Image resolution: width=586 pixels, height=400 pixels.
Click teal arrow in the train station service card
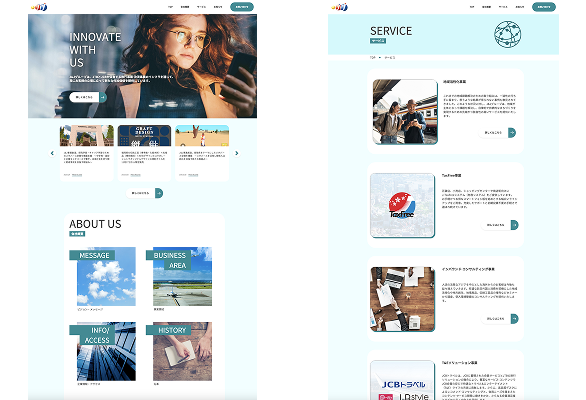(512, 132)
